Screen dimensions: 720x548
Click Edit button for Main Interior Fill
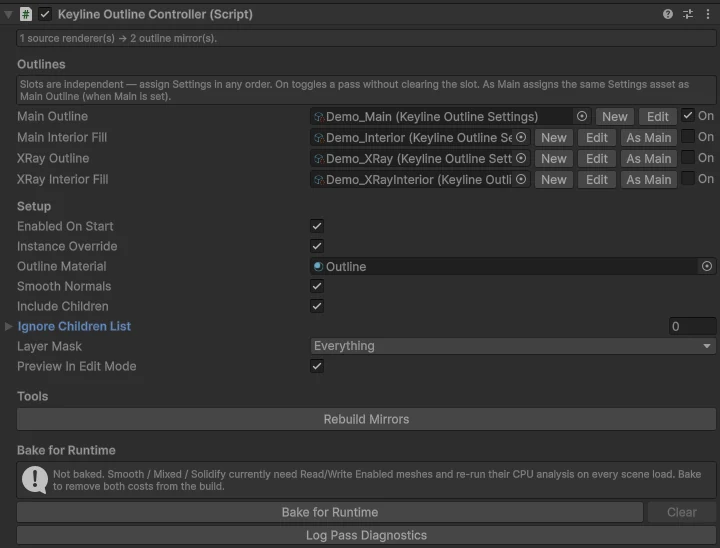[596, 138]
